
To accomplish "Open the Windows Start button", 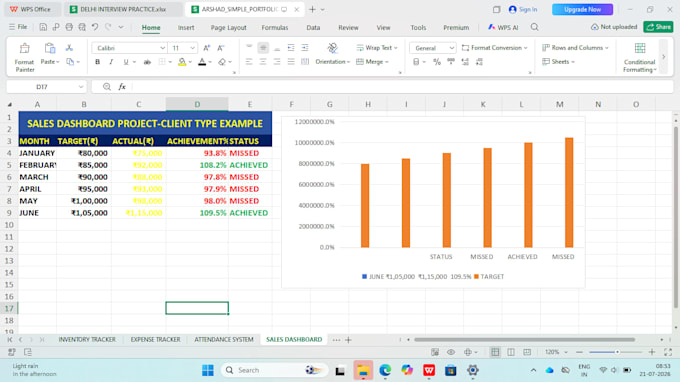I will click(208, 370).
